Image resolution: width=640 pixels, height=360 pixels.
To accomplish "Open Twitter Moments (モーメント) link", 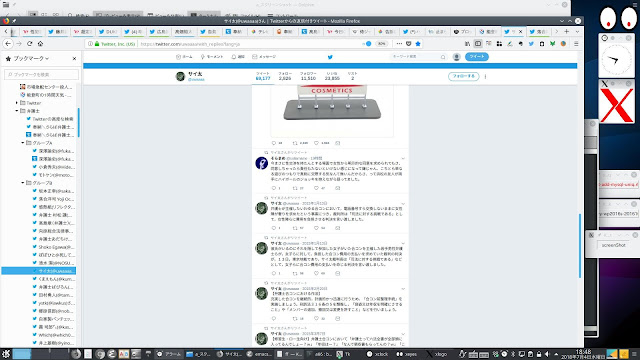I will [211, 57].
